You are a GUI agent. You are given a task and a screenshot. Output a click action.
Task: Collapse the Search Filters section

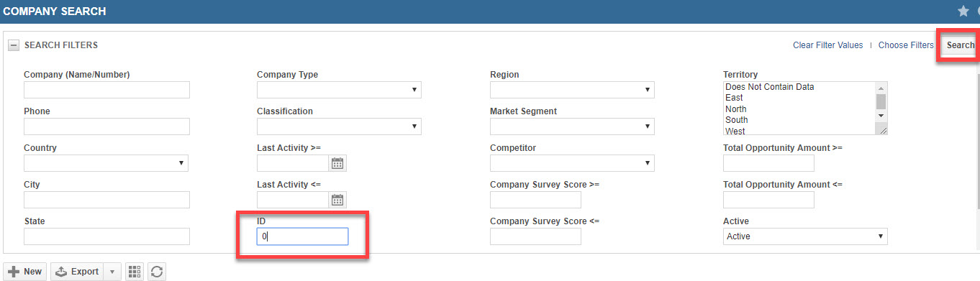point(14,45)
